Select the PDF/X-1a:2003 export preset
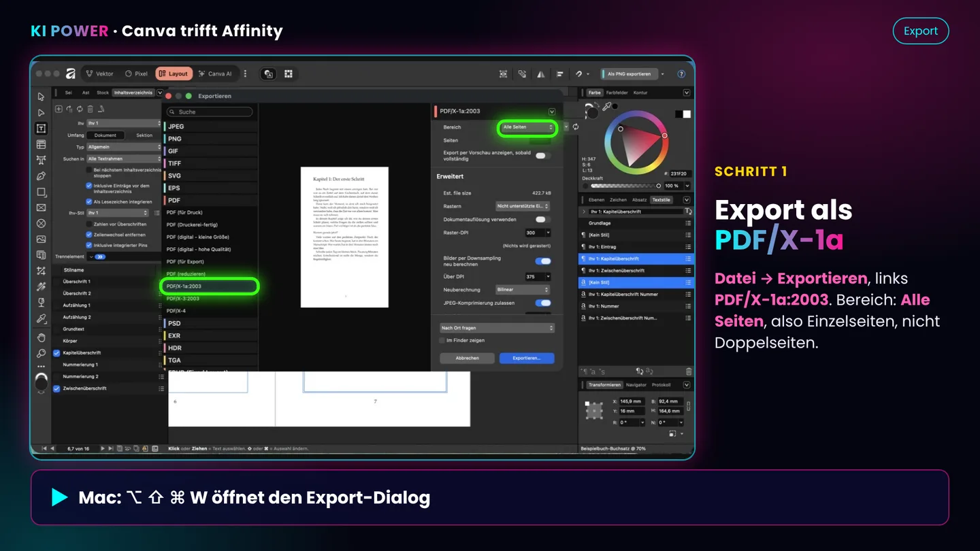This screenshot has height=551, width=980. coord(210,286)
